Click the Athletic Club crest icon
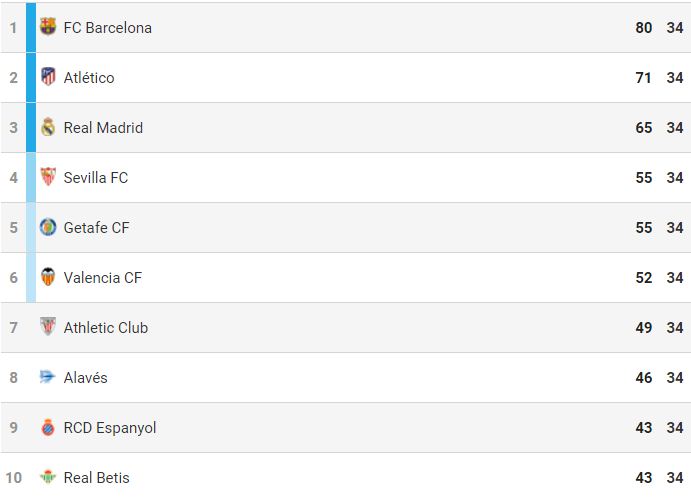 (48, 327)
